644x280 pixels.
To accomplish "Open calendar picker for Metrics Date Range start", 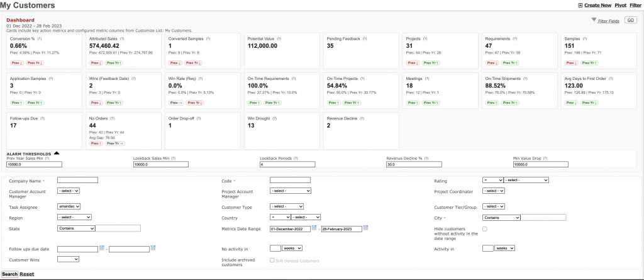I will 314,228.
